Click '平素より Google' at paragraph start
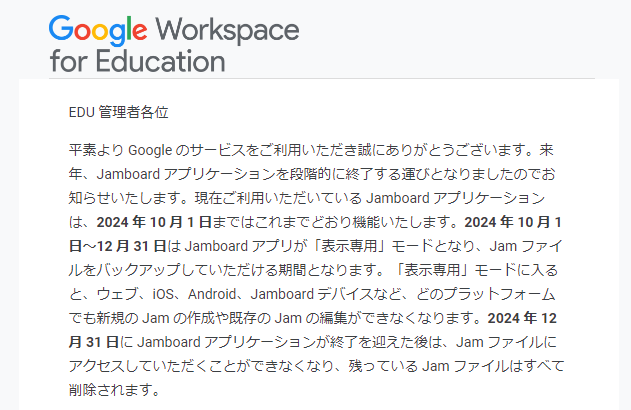The width and height of the screenshot is (631, 410). coord(120,150)
